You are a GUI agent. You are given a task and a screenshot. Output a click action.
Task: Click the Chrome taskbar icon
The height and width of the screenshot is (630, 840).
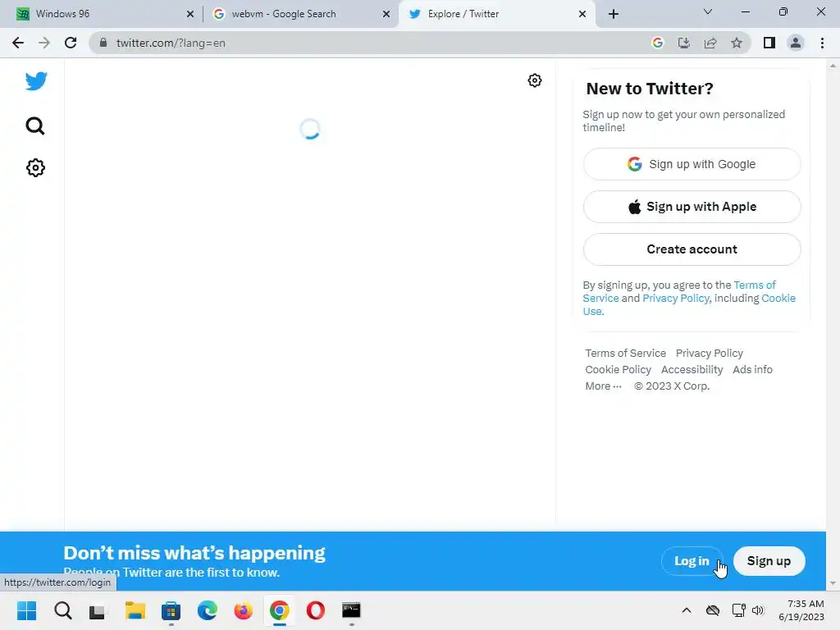279,610
